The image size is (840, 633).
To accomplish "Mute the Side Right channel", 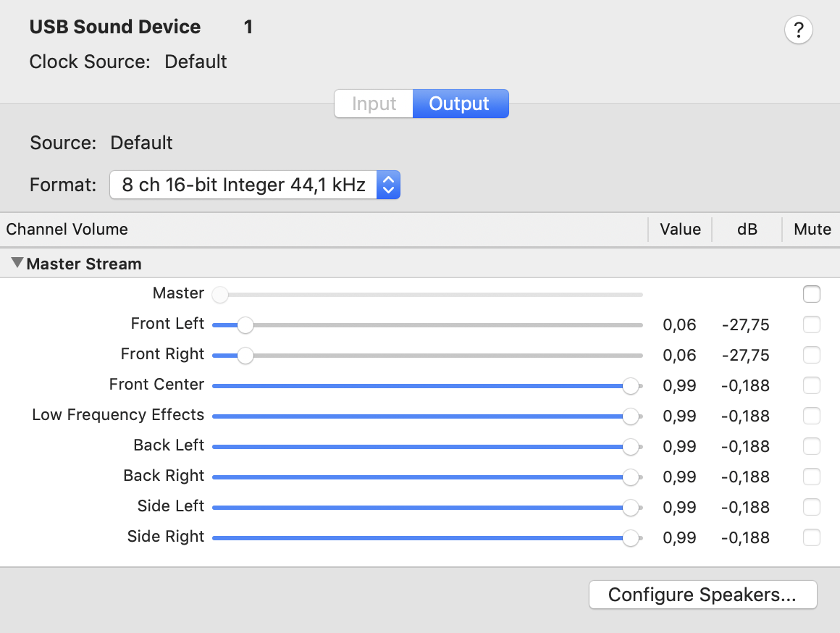I will tap(812, 537).
